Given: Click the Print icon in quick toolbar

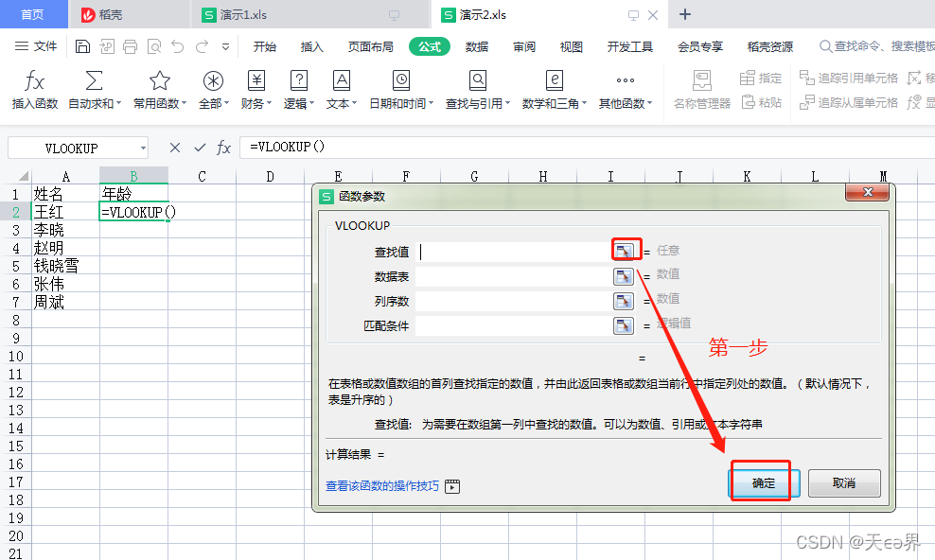Looking at the screenshot, I should 130,46.
